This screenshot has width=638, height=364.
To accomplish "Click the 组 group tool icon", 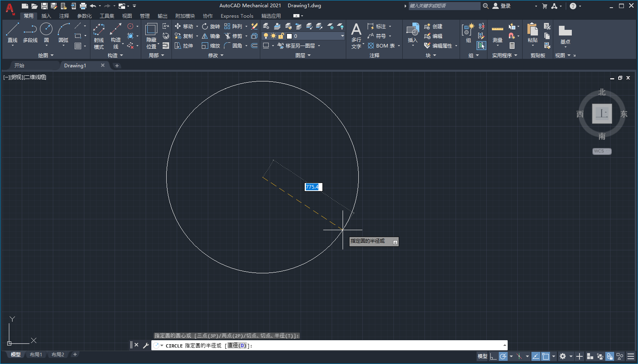I will (469, 33).
